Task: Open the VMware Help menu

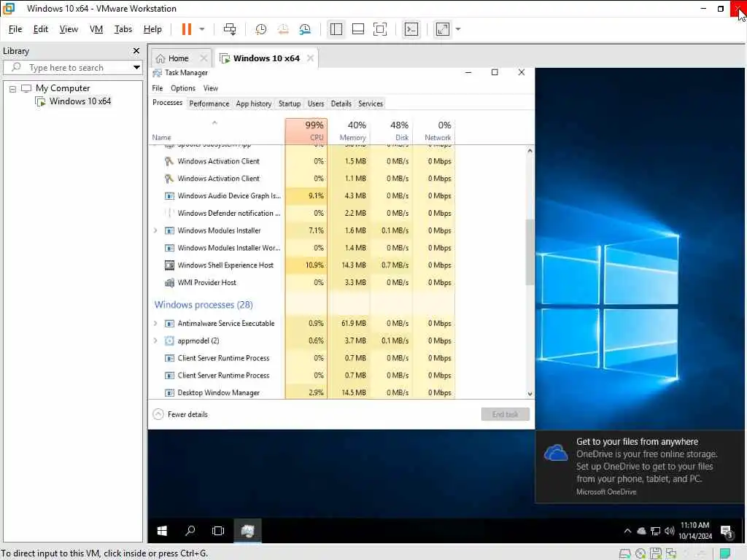Action: [152, 29]
